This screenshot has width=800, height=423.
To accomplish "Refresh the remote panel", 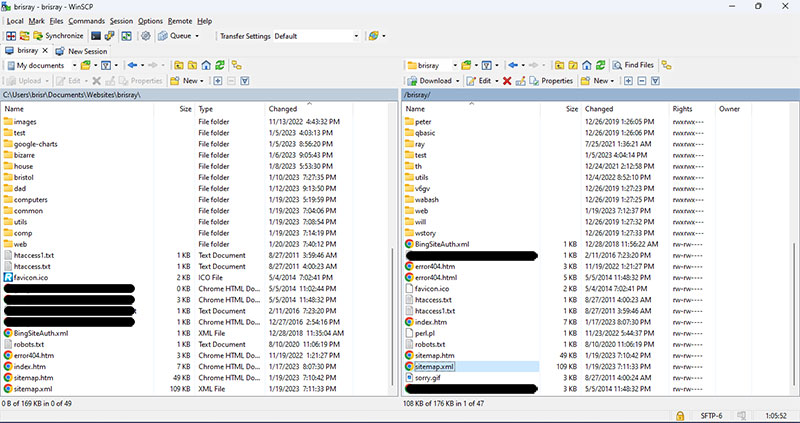I will (601, 65).
